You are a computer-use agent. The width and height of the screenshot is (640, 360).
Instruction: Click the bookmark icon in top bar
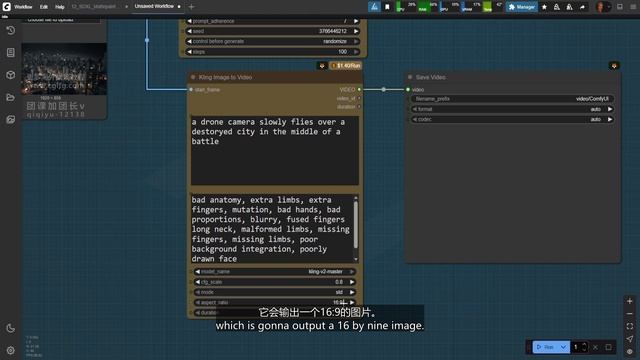tap(387, 7)
